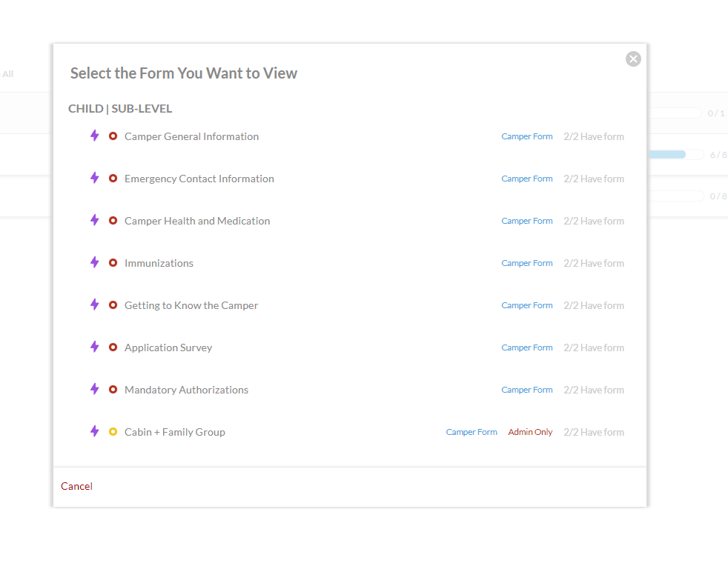Viewport: 728px width, 572px height.
Task: Click lightning icon beside Emergency Contact Information
Action: point(94,179)
